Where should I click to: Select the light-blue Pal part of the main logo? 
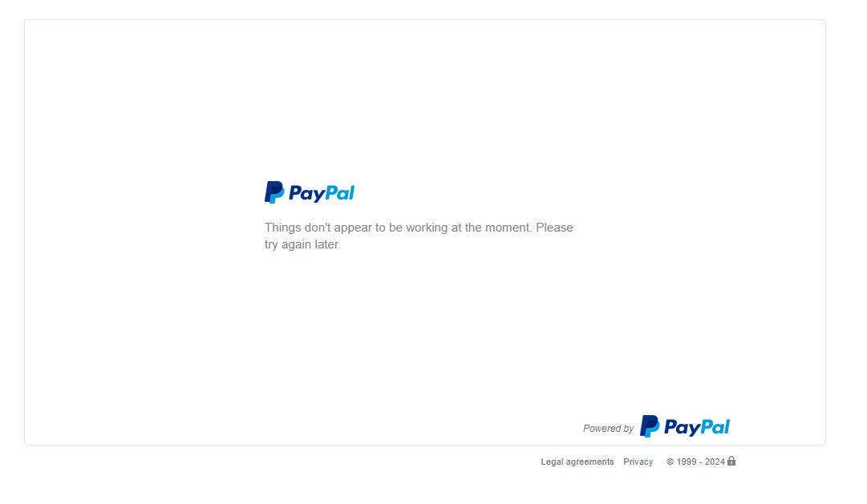pyautogui.click(x=339, y=192)
